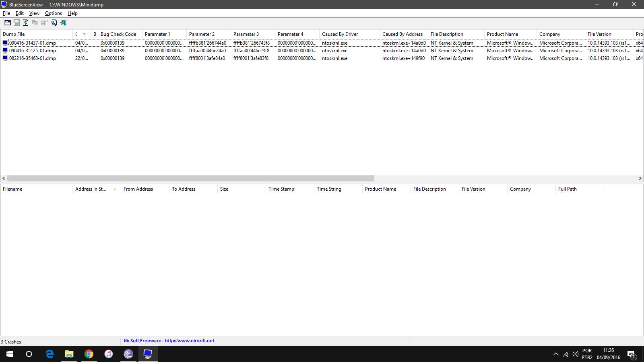Select dump file icon for 090416-31437-01.dmp
Viewport: 644px width, 362px height.
[5, 43]
